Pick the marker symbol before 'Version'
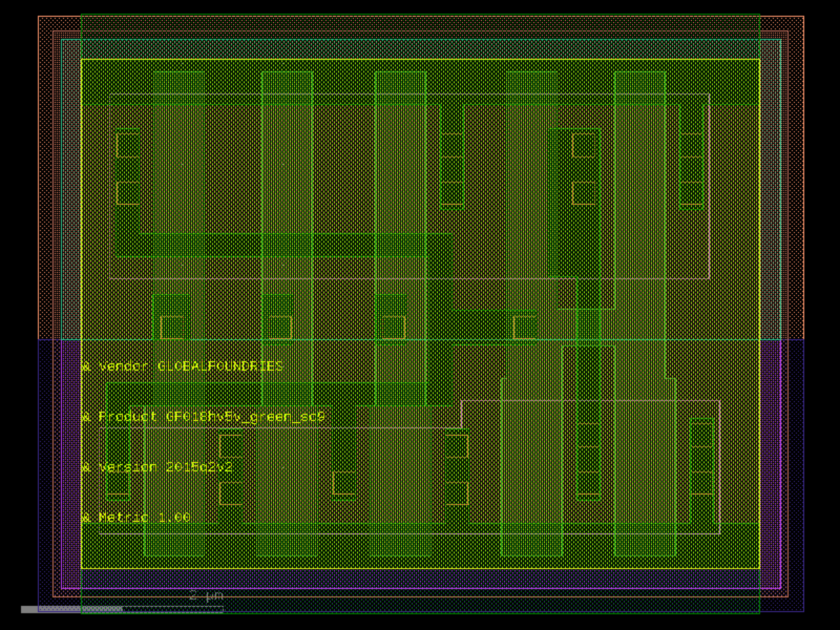This screenshot has width=840, height=630. [x=86, y=467]
